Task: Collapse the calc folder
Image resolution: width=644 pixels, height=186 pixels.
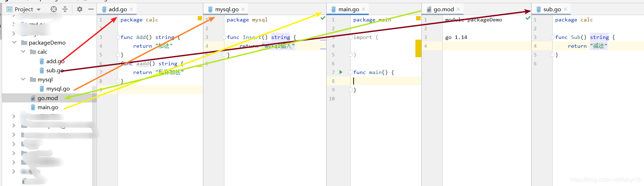Action: (23, 51)
